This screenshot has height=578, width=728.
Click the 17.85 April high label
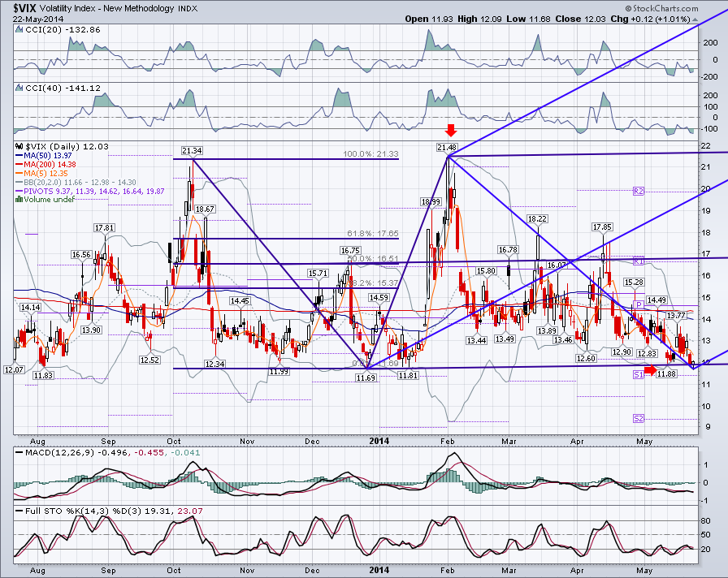click(x=602, y=226)
